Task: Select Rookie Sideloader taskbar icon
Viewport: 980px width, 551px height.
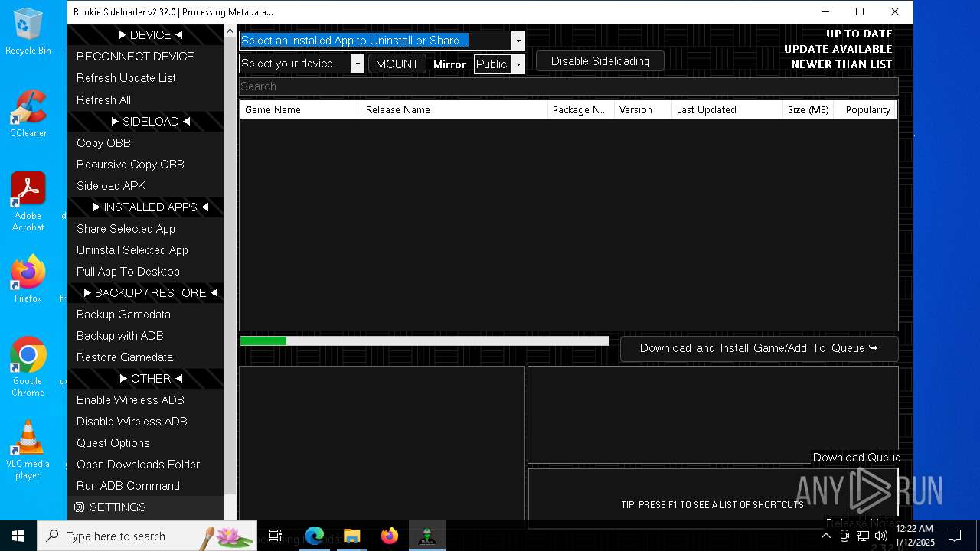Action: point(426,536)
